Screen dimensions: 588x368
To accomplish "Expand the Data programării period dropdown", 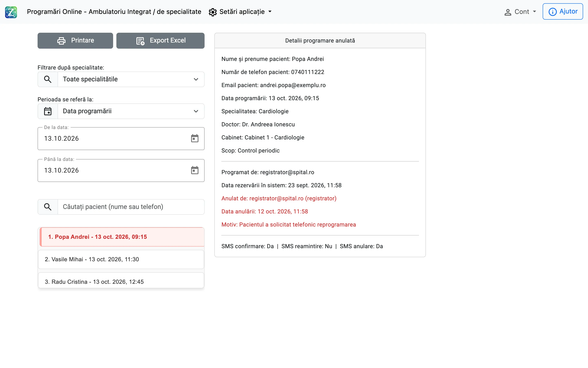I will 131,111.
